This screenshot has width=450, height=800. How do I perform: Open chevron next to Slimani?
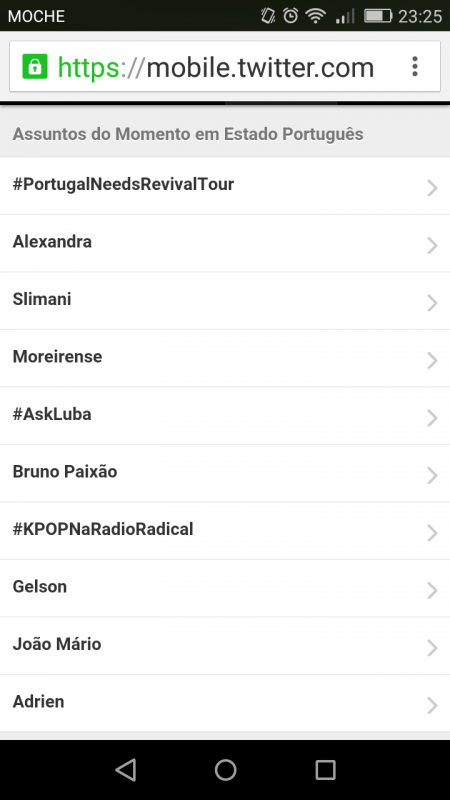click(432, 303)
